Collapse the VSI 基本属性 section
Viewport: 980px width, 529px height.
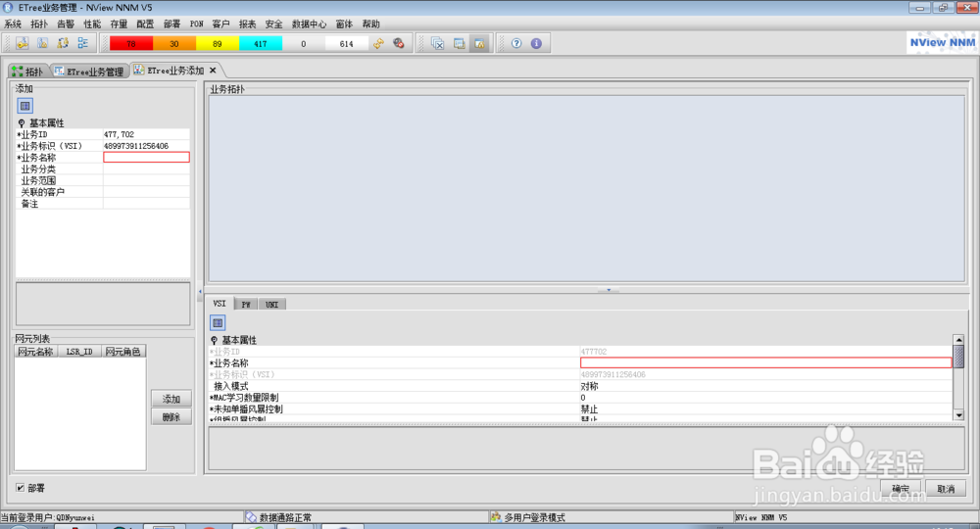(214, 340)
